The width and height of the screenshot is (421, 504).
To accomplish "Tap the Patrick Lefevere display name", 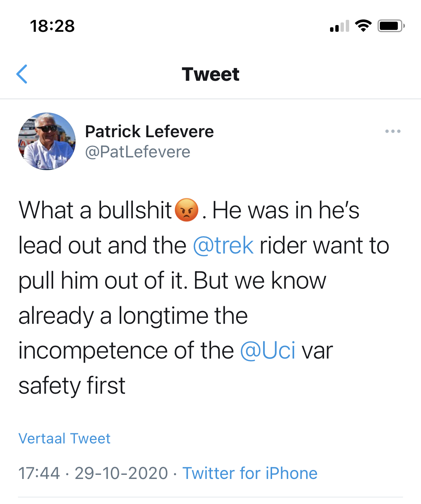I will tap(149, 132).
